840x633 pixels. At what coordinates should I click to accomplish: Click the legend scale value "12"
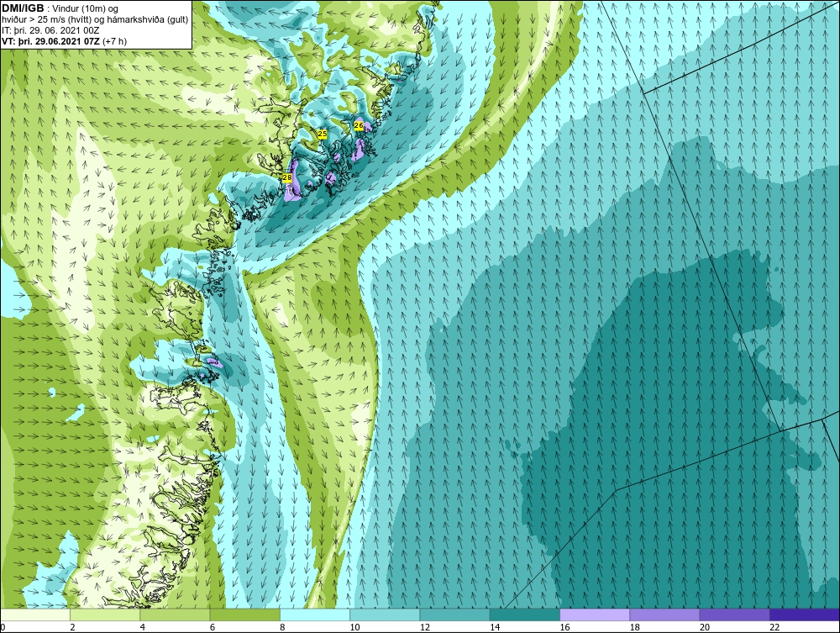pyautogui.click(x=425, y=627)
